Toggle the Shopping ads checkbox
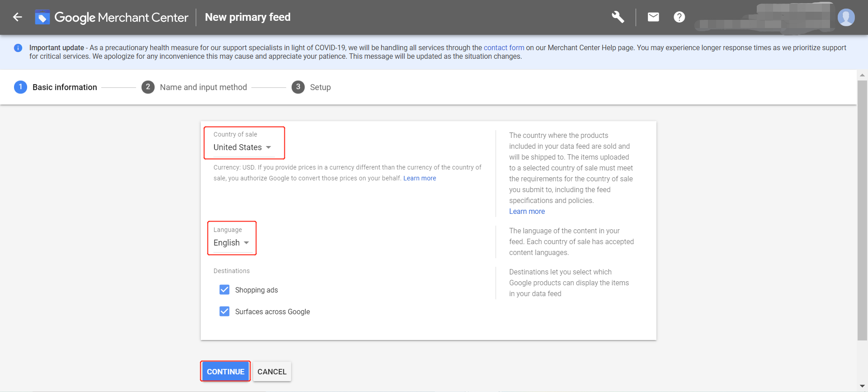This screenshot has width=868, height=392. click(224, 290)
